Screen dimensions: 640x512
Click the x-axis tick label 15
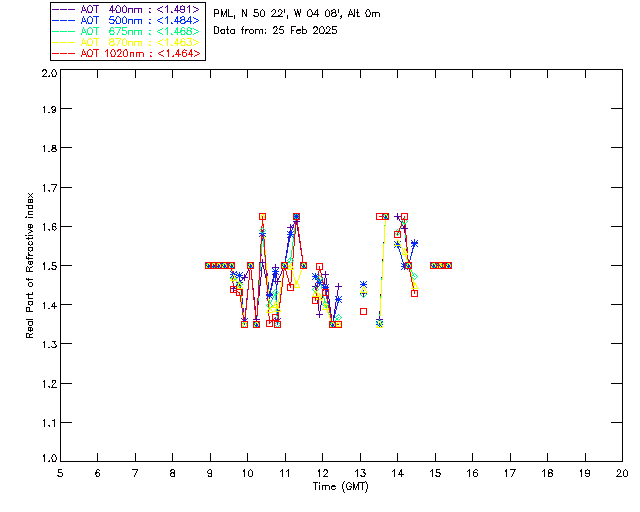tap(435, 473)
